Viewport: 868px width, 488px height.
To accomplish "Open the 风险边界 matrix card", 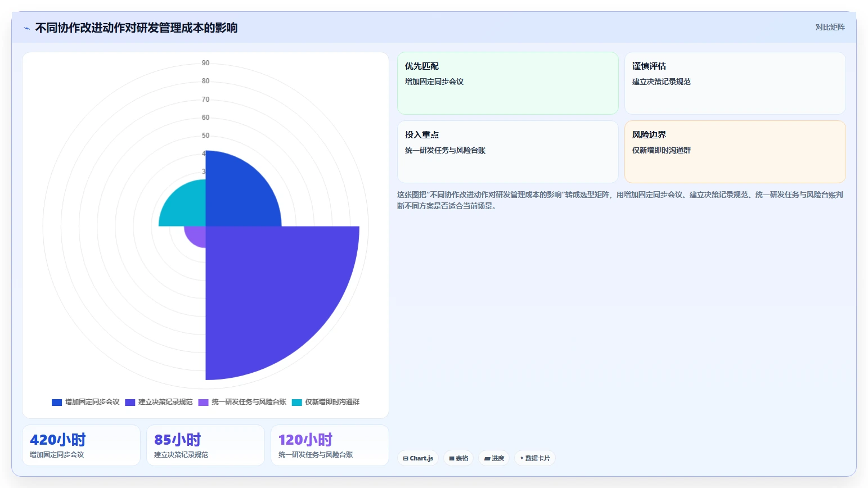I will (735, 152).
